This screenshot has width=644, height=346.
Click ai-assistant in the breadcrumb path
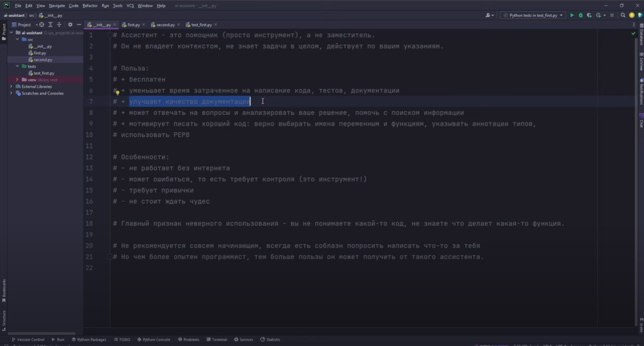click(x=14, y=15)
